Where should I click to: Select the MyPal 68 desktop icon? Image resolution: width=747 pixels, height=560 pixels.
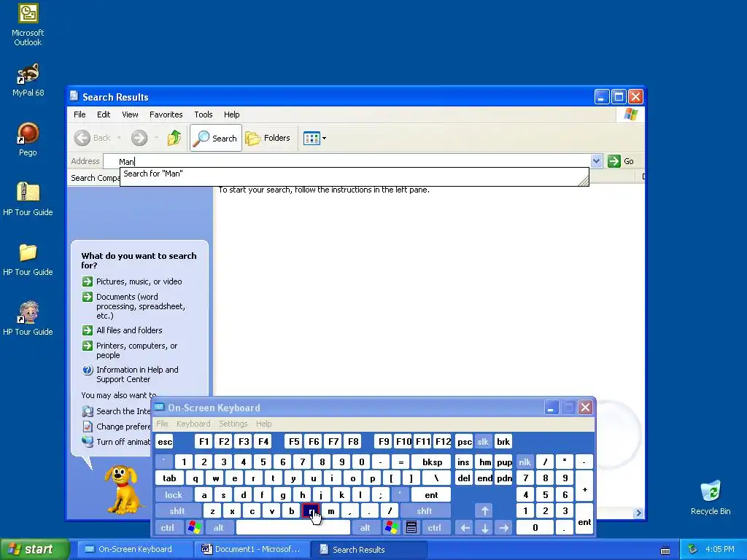(x=28, y=80)
